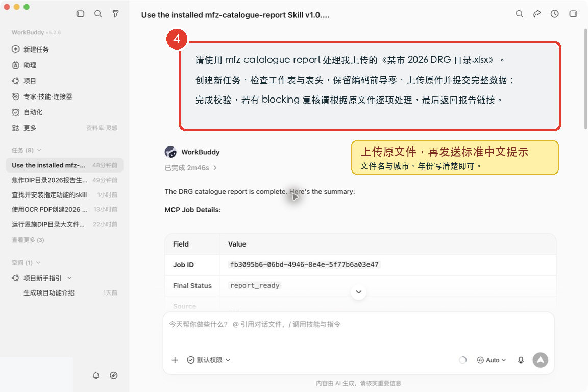Share the conversation with arrow icon
588x392 pixels.
(537, 14)
